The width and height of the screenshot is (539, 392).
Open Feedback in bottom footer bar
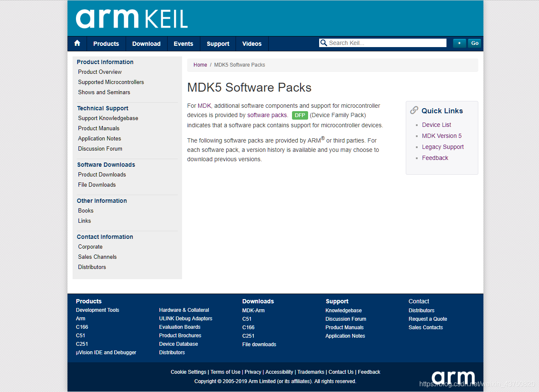point(369,372)
